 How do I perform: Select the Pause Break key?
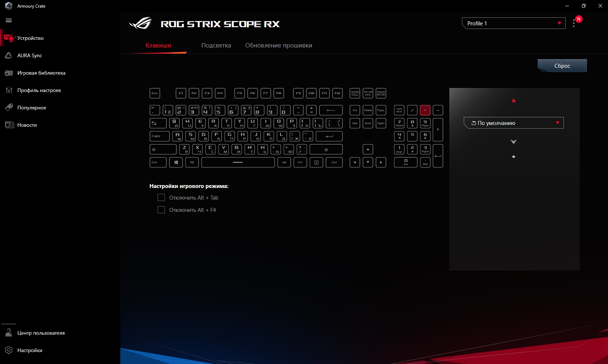tap(381, 93)
